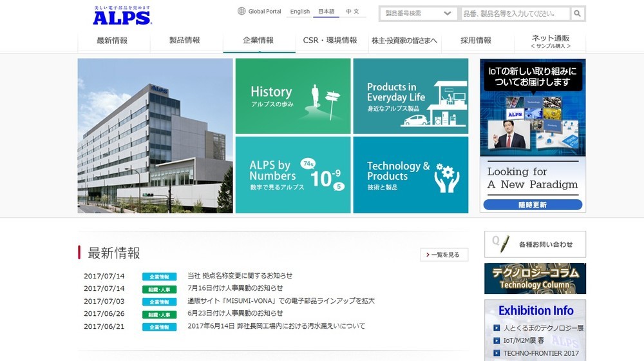Click the ALPS headquarters building photo
Image resolution: width=644 pixels, height=361 pixels.
(x=155, y=135)
